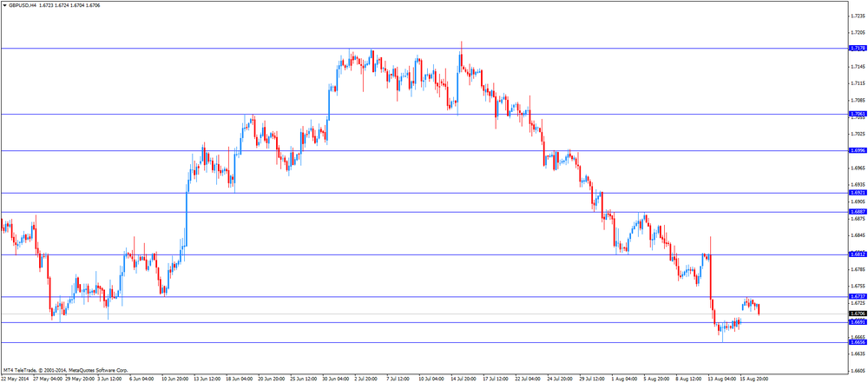Click the 15 Aug 20:00 time axis label
Image resolution: width=868 pixels, height=383 pixels.
point(753,380)
